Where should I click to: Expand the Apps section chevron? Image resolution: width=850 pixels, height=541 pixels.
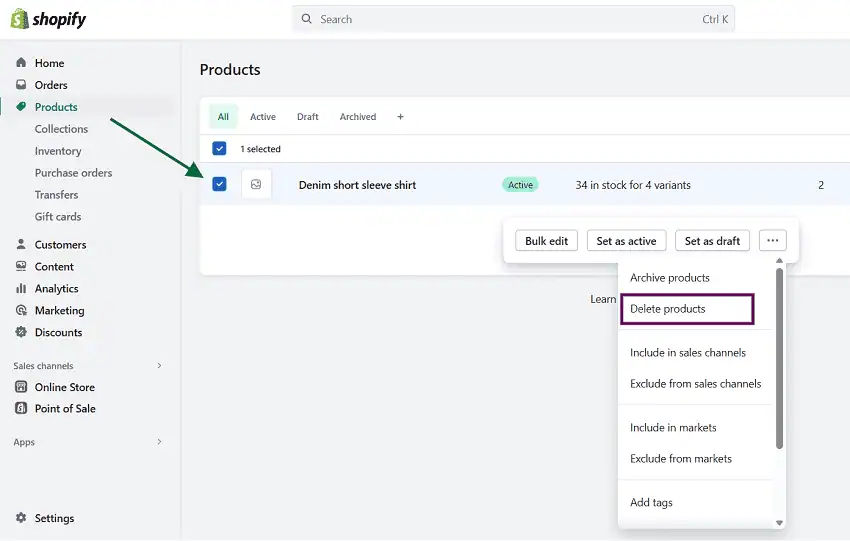(159, 442)
